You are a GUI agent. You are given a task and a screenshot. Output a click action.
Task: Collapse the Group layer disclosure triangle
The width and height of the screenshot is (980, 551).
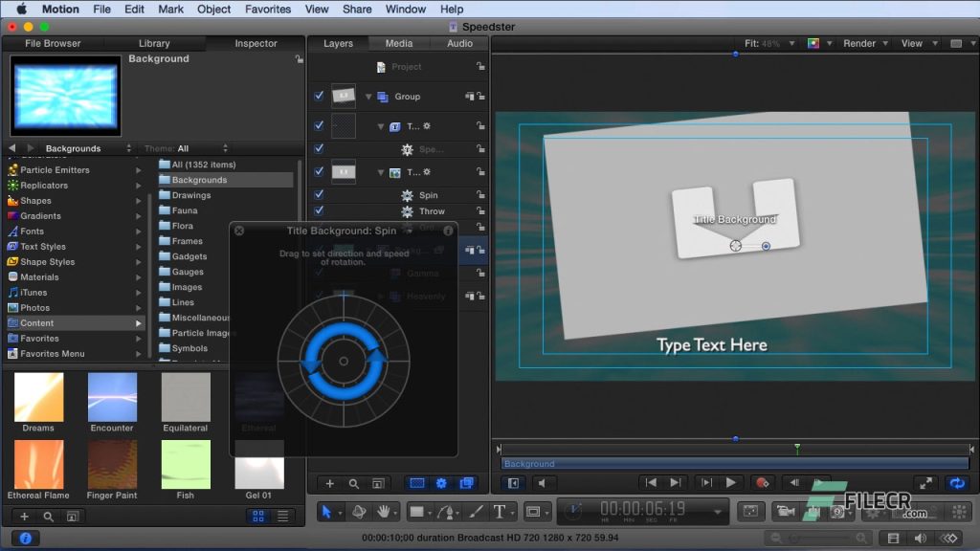[368, 97]
